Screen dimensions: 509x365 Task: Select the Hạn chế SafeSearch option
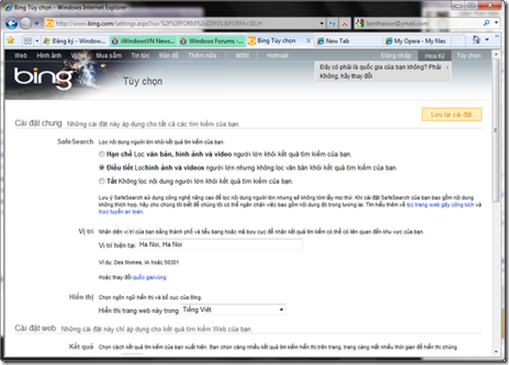(x=102, y=154)
